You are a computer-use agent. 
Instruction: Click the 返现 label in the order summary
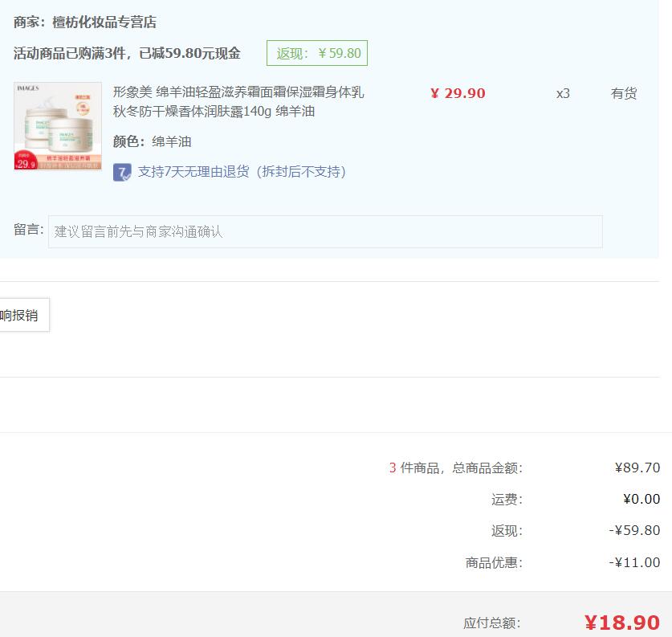tap(507, 531)
